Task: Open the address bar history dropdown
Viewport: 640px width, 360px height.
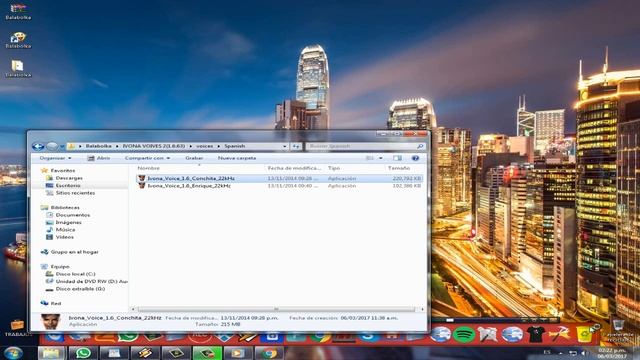Action: [x=284, y=146]
